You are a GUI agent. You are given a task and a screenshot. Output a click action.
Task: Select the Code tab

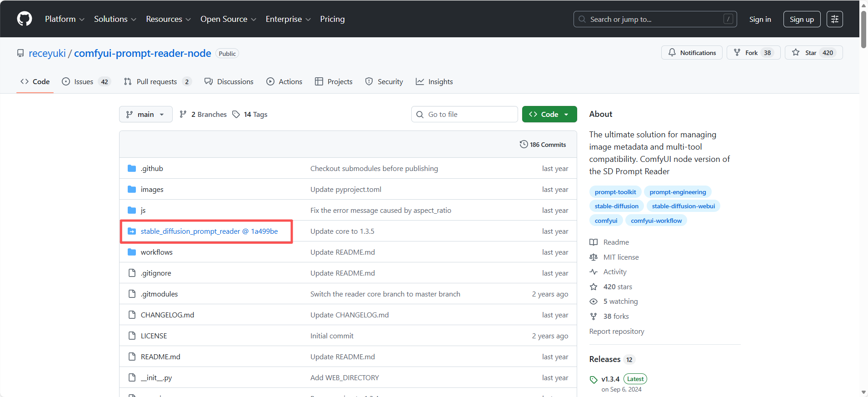[x=35, y=81]
